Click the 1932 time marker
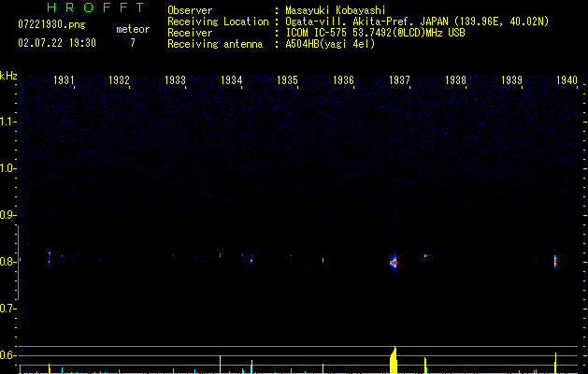The image size is (588, 374). 119,80
